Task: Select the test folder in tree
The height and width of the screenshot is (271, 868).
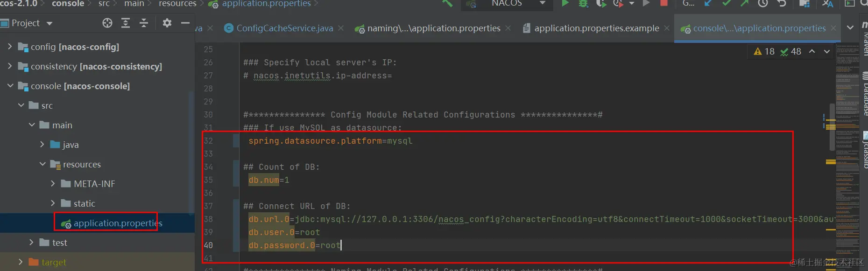Action: (x=53, y=243)
